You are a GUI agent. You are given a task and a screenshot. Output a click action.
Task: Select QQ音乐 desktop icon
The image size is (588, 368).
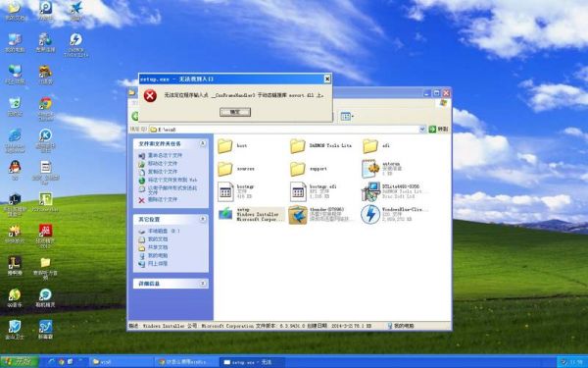(x=15, y=298)
